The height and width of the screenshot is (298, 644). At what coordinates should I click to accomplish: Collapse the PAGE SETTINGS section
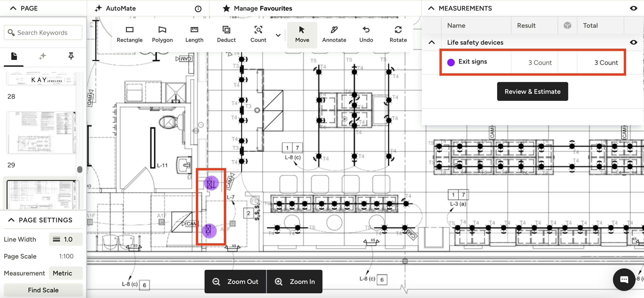pyautogui.click(x=11, y=220)
